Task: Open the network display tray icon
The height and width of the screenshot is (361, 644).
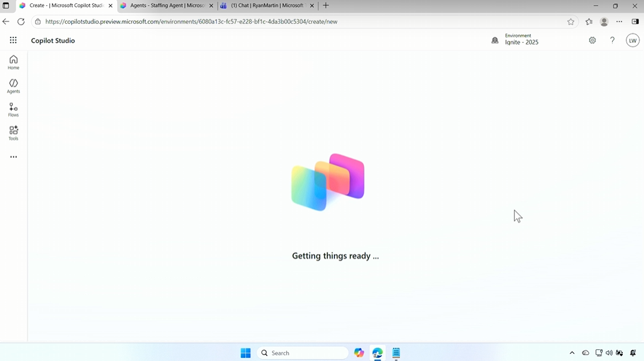Action: tap(599, 353)
